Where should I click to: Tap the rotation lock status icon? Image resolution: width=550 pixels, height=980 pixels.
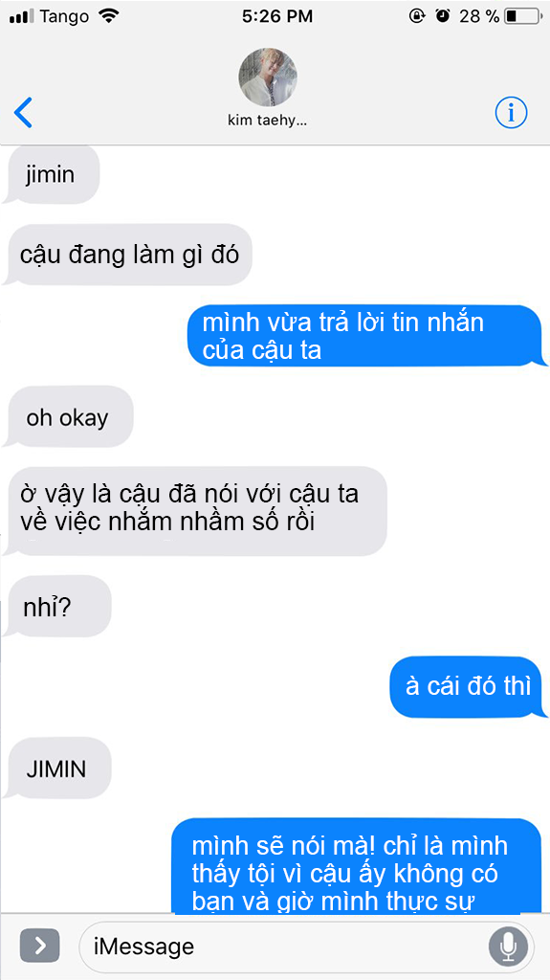coord(417,16)
